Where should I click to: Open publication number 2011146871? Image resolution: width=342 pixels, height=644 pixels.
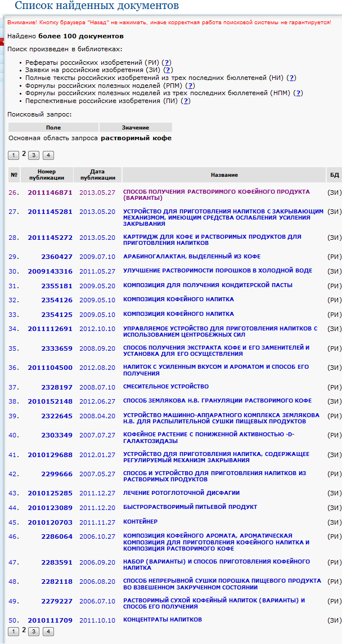click(50, 192)
